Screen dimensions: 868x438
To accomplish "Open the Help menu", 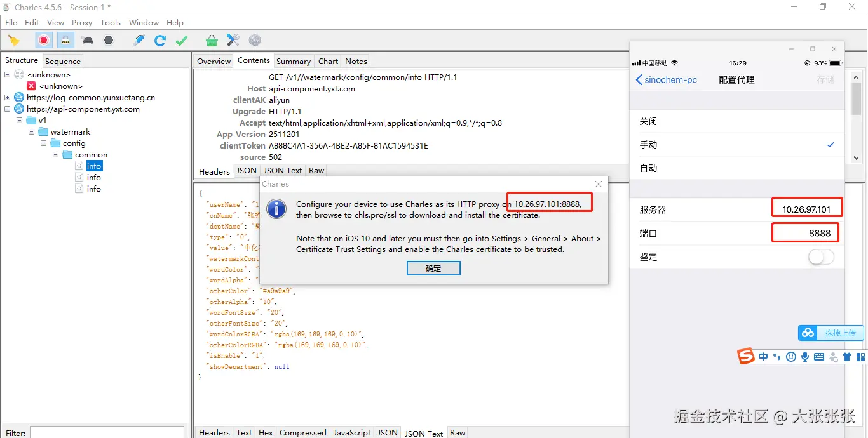I will pos(175,22).
